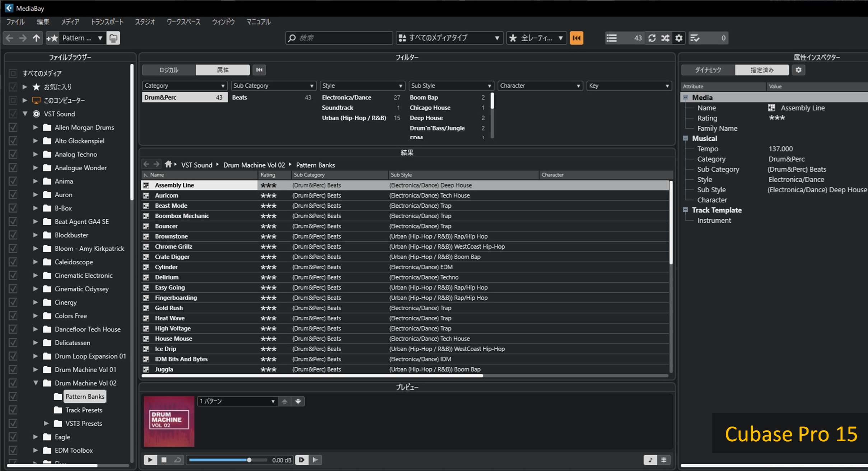
Task: Refresh the results list
Action: click(652, 38)
